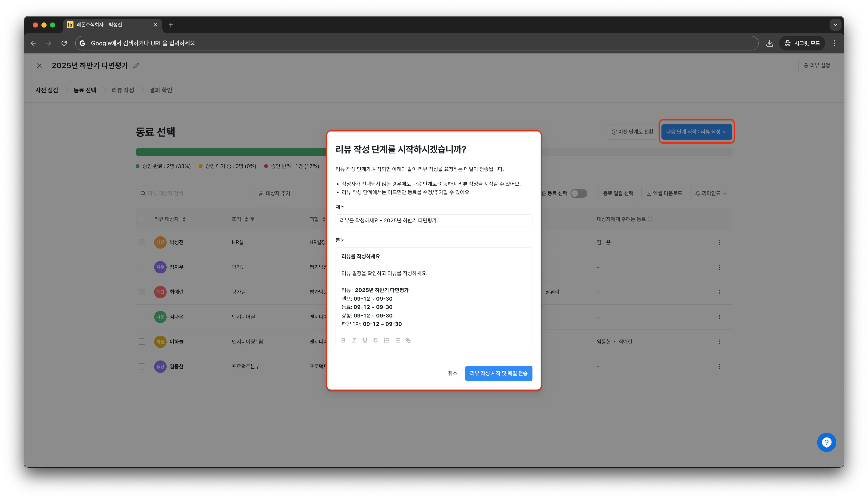Screen dimensions: 868x499
Task: Open 리뷰 설정 settings
Action: 817,65
